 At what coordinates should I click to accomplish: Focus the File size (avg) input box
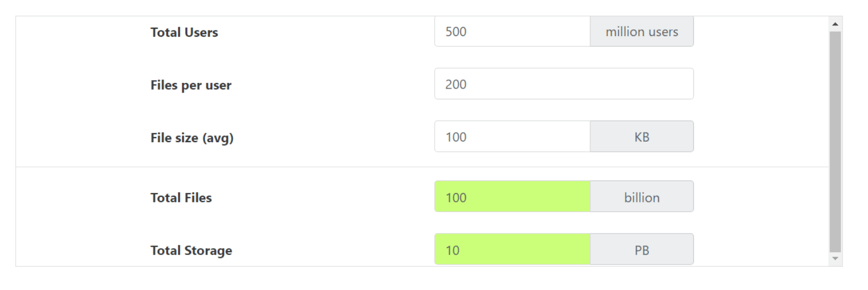(512, 137)
